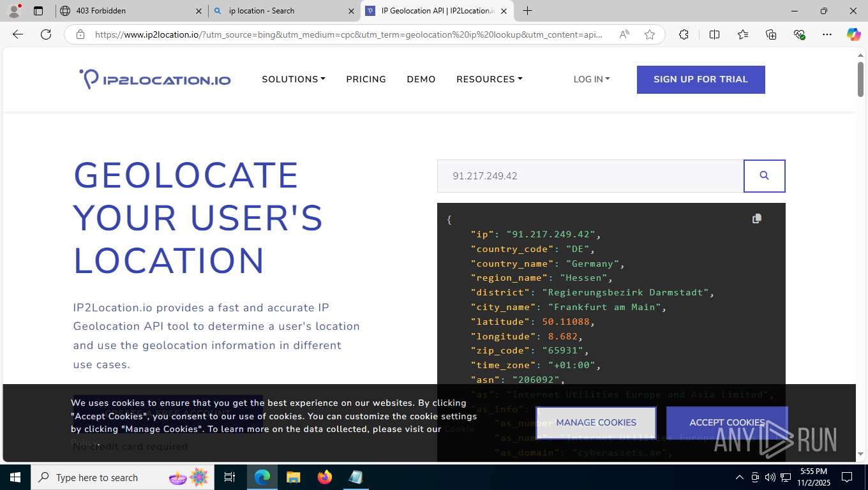Open Task View on the taskbar
Image resolution: width=868 pixels, height=490 pixels.
[230, 477]
